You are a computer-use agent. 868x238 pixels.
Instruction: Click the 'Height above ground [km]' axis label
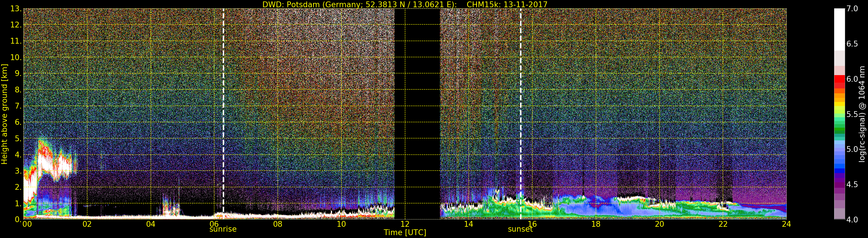pos(4,114)
